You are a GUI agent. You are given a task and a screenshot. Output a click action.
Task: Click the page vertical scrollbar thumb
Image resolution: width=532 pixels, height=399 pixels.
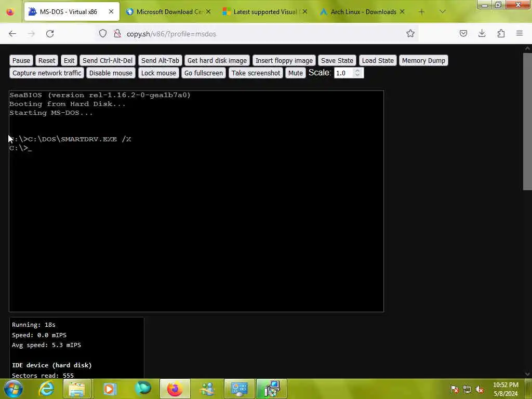tap(527, 121)
